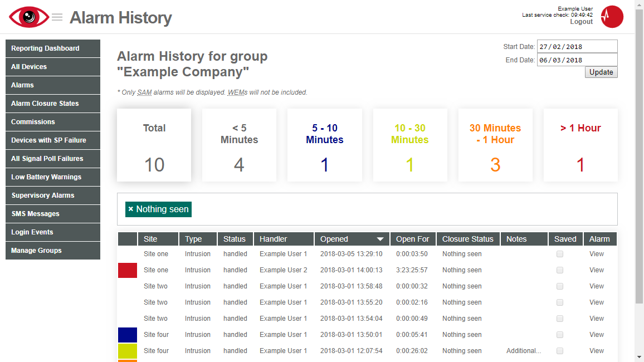Tick the Saved checkbox in the first row
Viewport: 644px width, 362px height.
pos(560,254)
